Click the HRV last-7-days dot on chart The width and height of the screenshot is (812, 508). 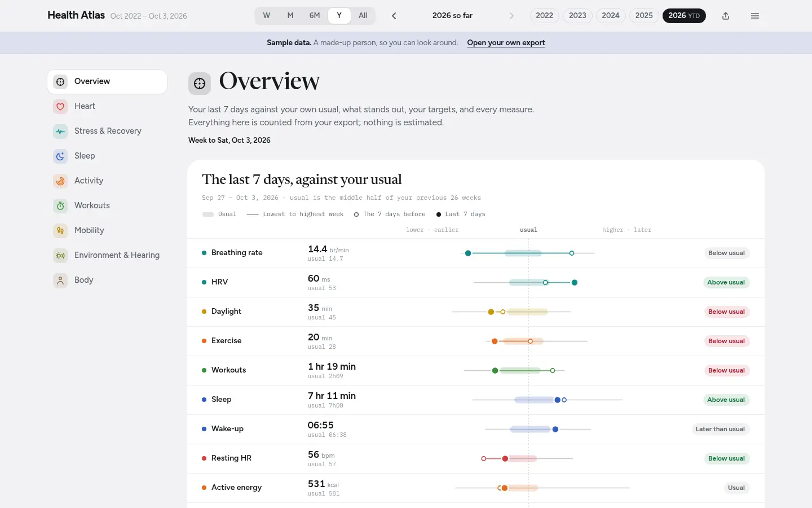575,282
